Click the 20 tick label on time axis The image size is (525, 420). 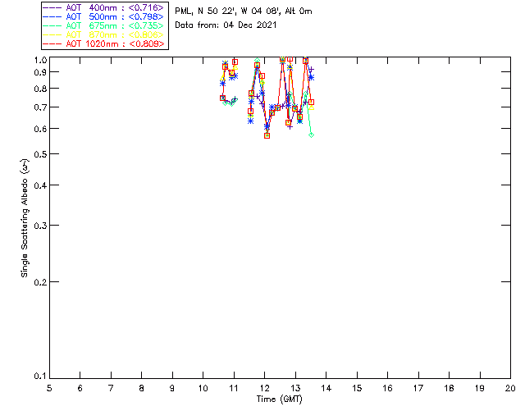click(509, 387)
